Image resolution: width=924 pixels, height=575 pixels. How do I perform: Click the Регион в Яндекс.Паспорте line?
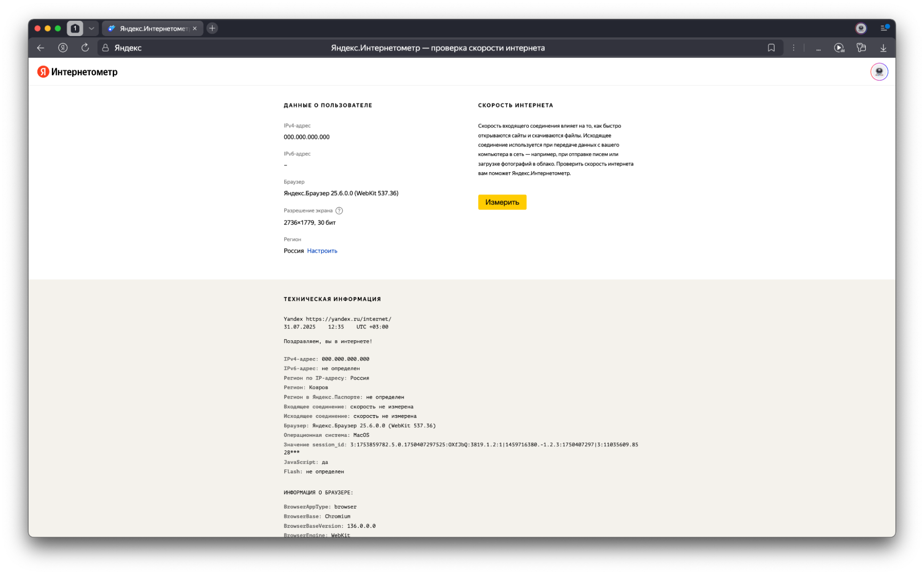pos(344,397)
